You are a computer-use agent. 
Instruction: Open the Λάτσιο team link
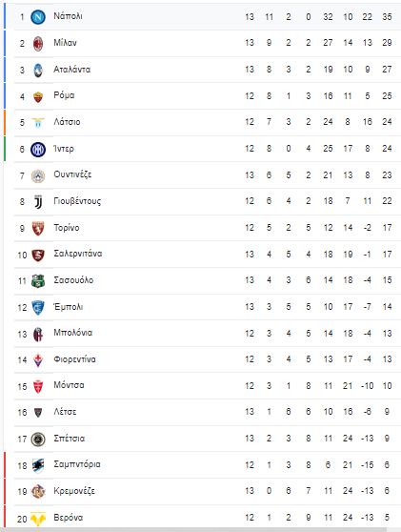point(67,121)
